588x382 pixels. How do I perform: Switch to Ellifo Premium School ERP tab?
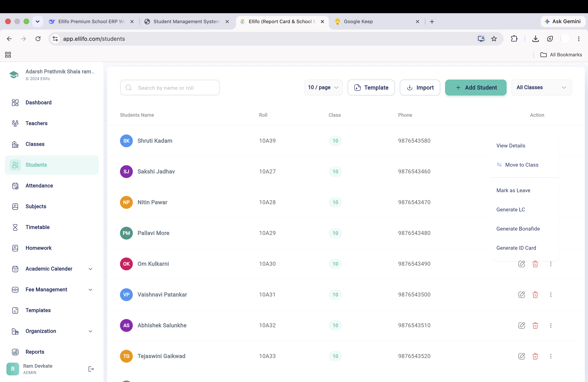point(91,21)
